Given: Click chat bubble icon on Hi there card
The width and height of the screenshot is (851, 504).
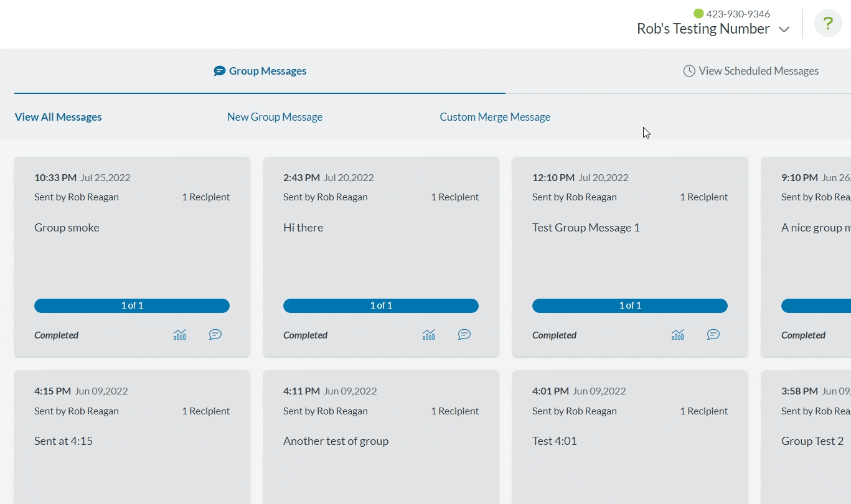Looking at the screenshot, I should 464,335.
